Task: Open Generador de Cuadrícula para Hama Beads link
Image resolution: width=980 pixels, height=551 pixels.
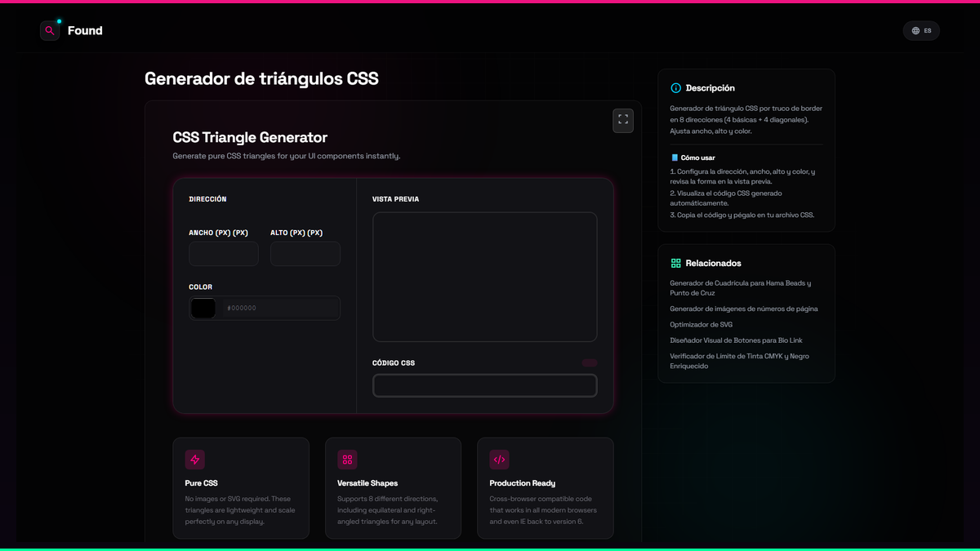Action: pos(740,288)
